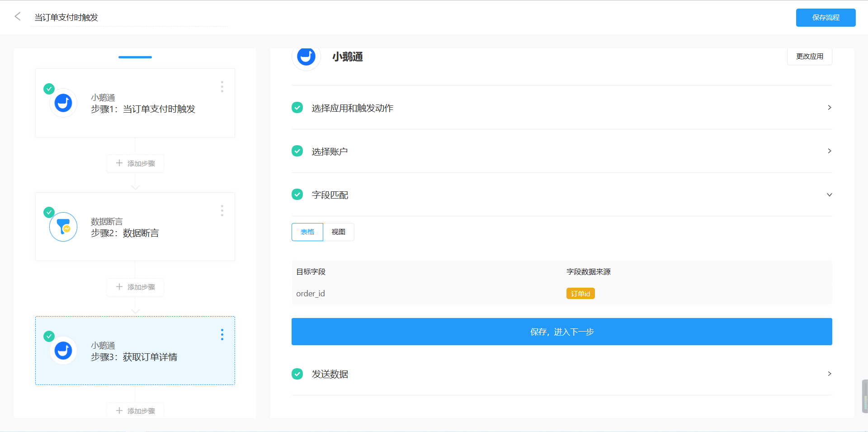Click the 小鹅通 title in right panel

tap(348, 57)
